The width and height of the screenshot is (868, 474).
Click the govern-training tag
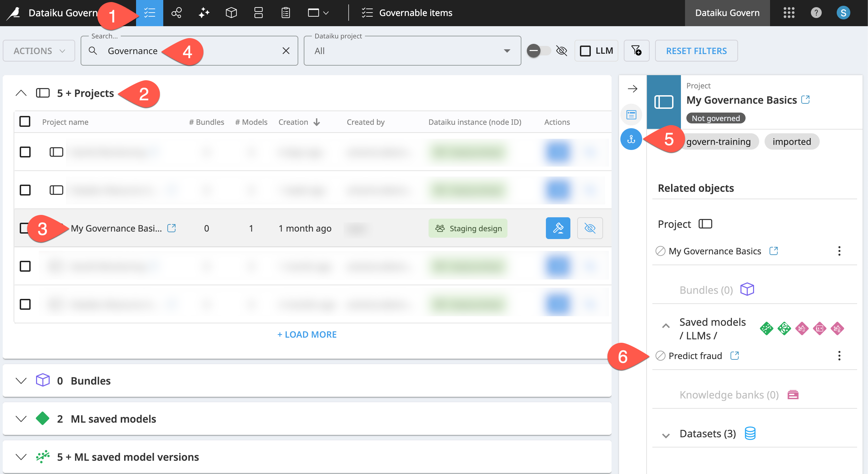click(x=718, y=141)
